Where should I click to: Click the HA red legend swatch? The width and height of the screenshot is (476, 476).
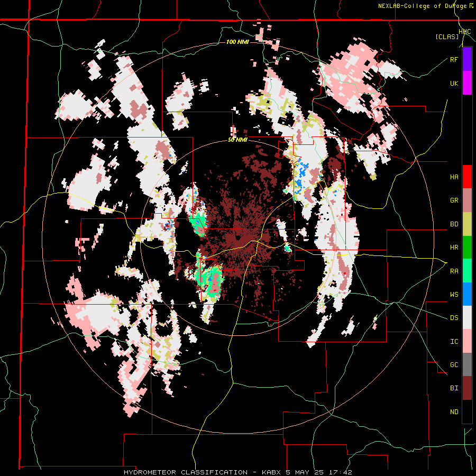click(x=467, y=177)
